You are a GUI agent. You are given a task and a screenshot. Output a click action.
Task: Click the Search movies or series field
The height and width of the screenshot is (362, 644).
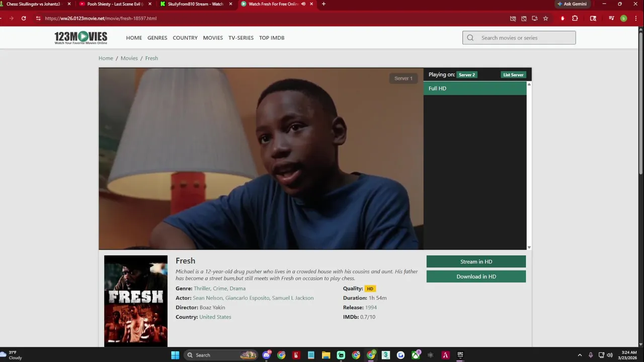pyautogui.click(x=519, y=38)
